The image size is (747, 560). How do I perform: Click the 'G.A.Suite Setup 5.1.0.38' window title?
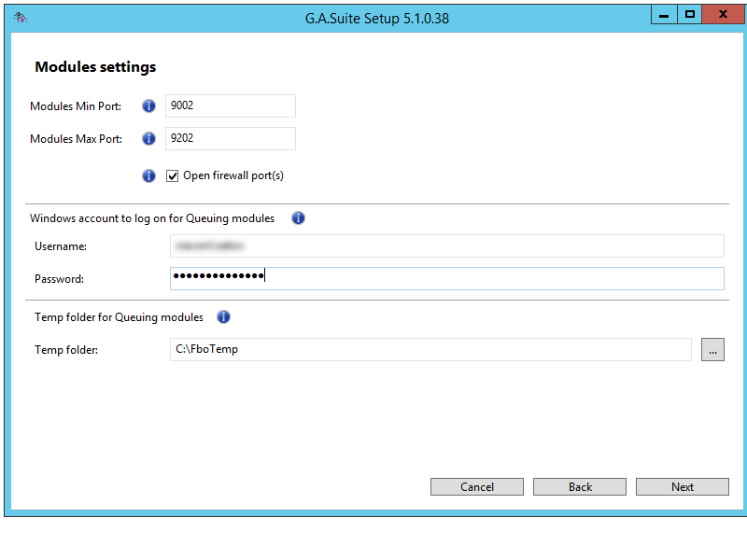pos(377,19)
